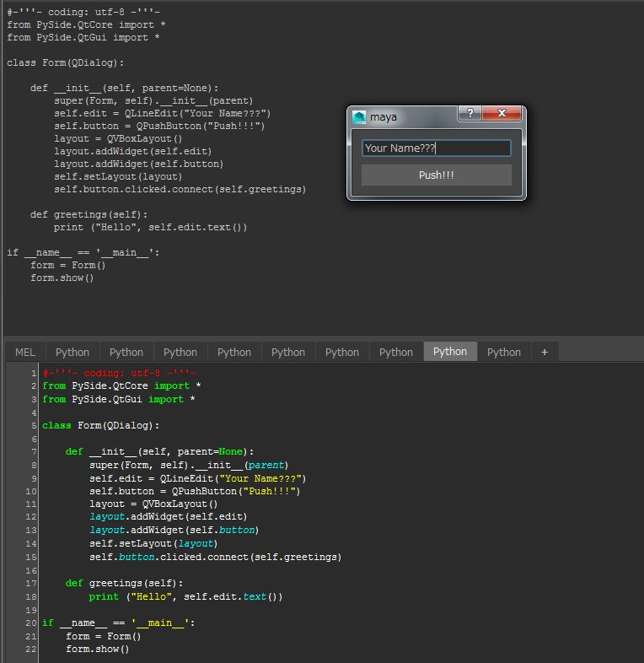This screenshot has height=663, width=644.
Task: Click the Push!!! button
Action: pos(437,175)
